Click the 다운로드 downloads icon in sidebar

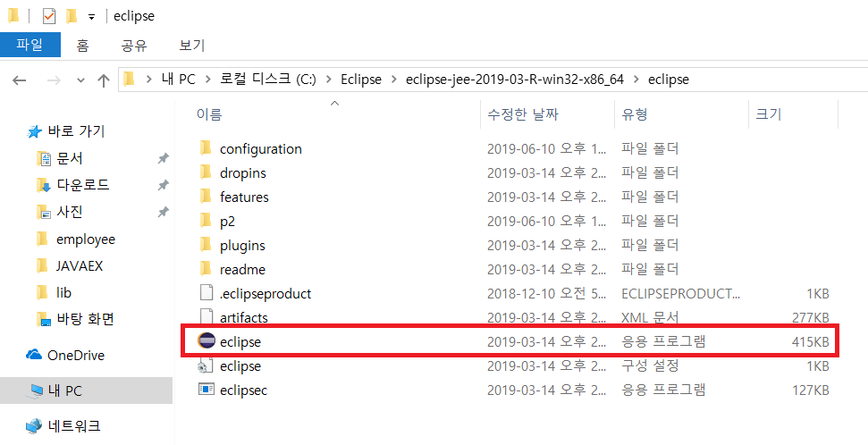(43, 185)
